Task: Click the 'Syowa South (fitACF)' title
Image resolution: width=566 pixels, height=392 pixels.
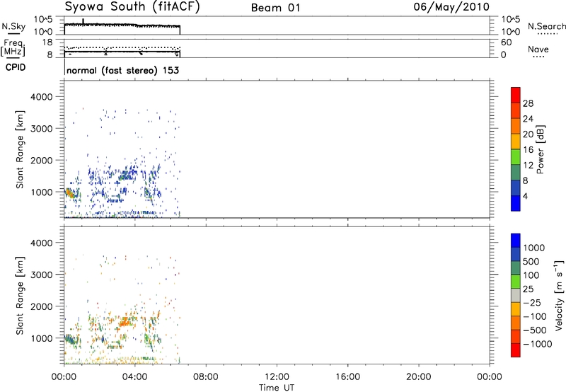Action: (132, 7)
